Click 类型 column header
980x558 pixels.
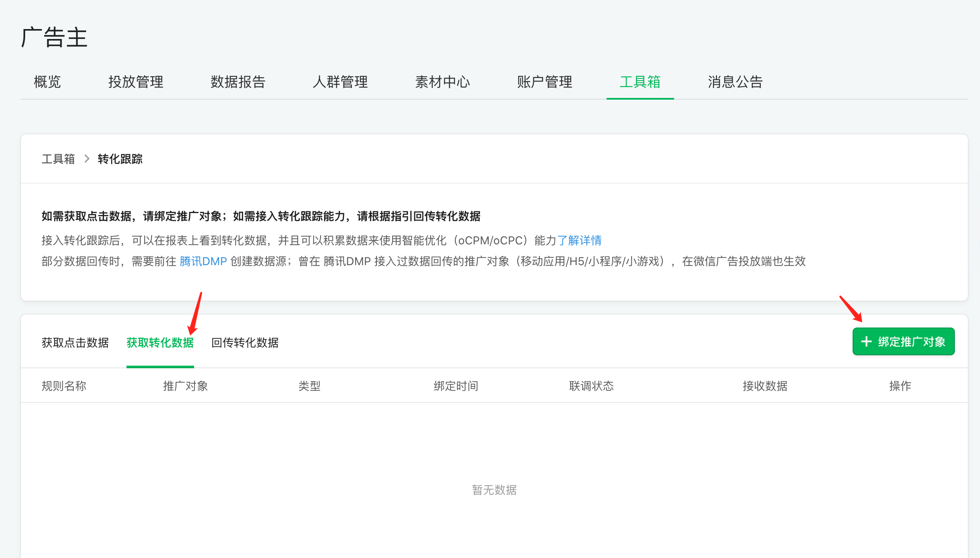[x=309, y=386]
